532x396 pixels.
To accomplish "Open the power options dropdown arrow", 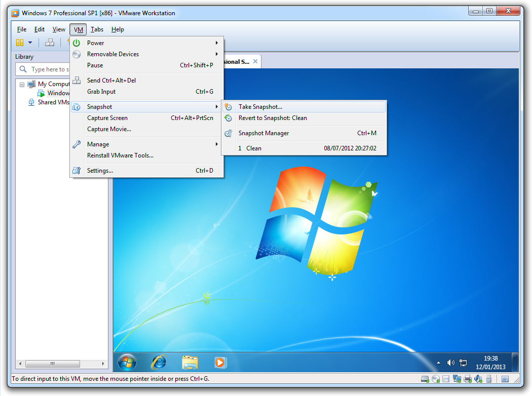I will pos(30,43).
